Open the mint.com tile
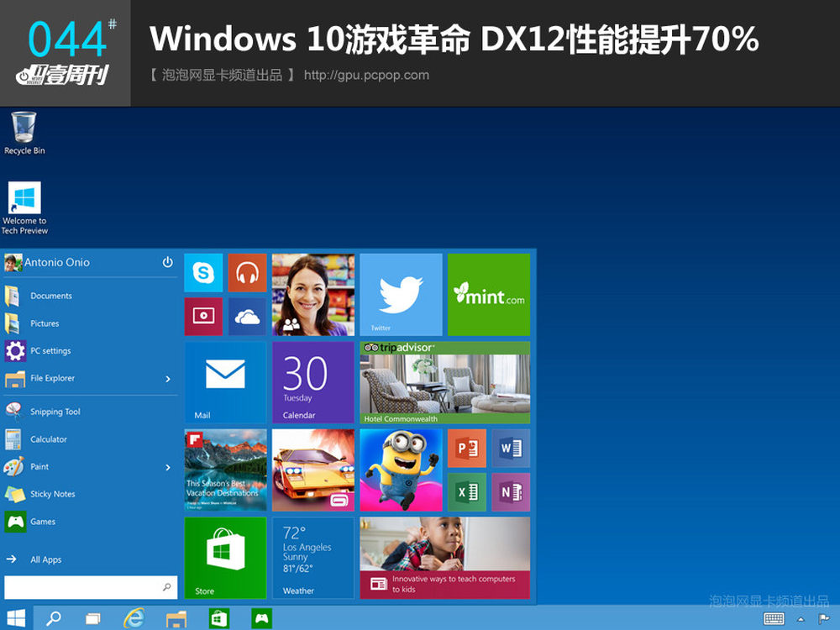 (489, 295)
